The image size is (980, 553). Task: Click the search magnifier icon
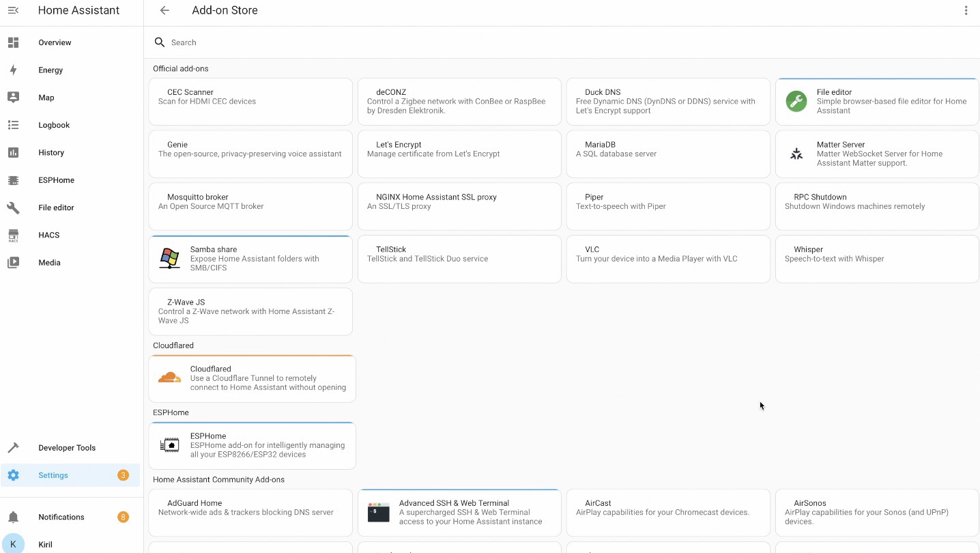(x=160, y=42)
